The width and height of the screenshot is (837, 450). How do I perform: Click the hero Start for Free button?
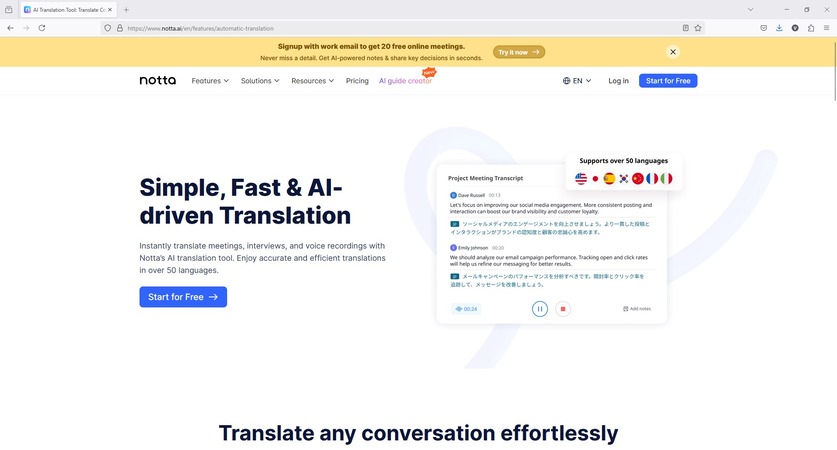point(183,297)
